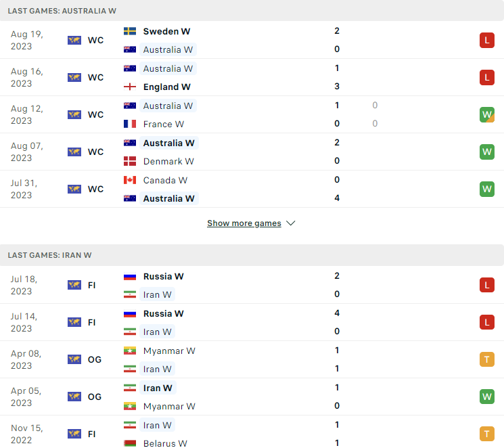Click the half-colored W badge for France match
This screenshot has width=504, height=448.
(x=486, y=114)
